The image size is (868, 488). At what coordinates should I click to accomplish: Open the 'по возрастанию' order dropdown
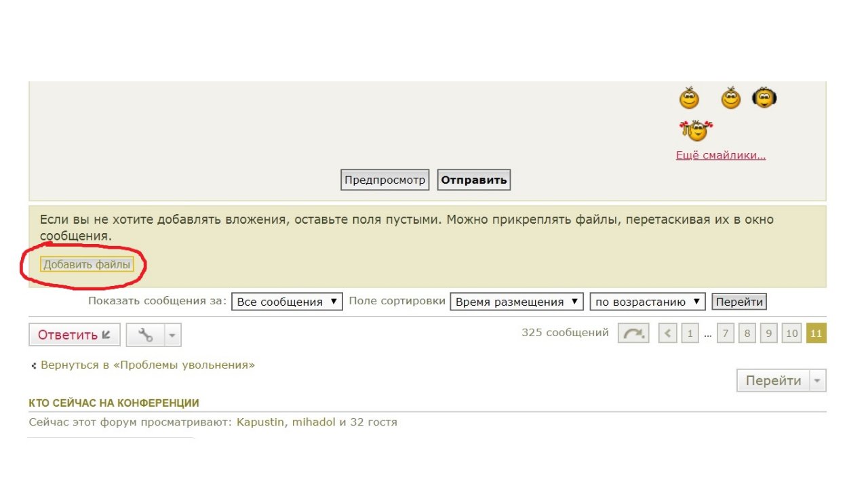click(x=647, y=302)
